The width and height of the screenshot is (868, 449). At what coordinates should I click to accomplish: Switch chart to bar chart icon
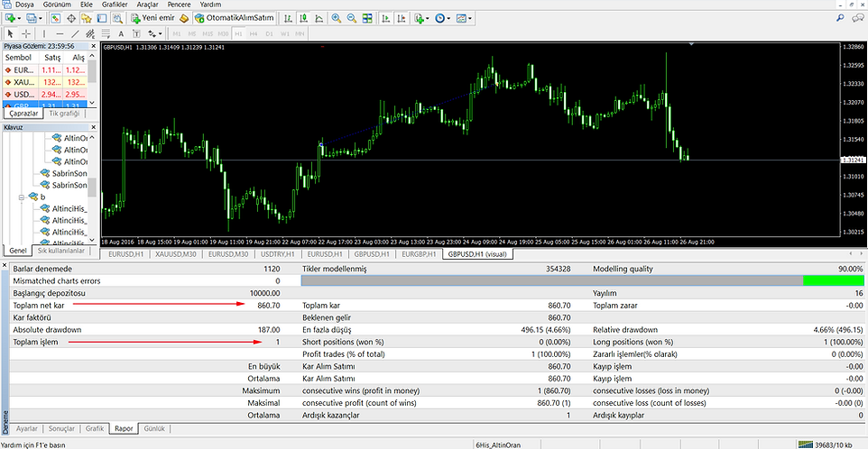click(x=288, y=18)
